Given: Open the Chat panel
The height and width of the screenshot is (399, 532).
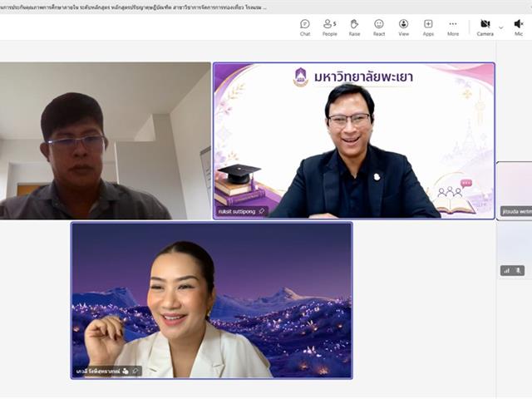Looking at the screenshot, I should click(305, 27).
